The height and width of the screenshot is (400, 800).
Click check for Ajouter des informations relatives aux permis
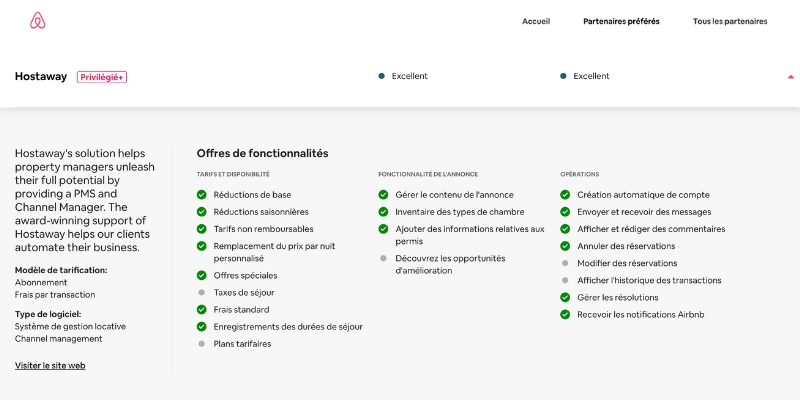point(383,229)
